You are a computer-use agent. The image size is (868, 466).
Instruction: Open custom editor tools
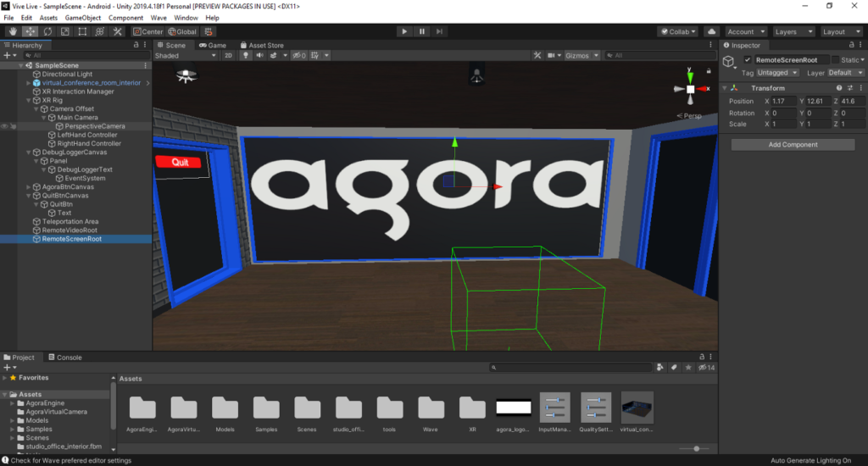click(117, 31)
